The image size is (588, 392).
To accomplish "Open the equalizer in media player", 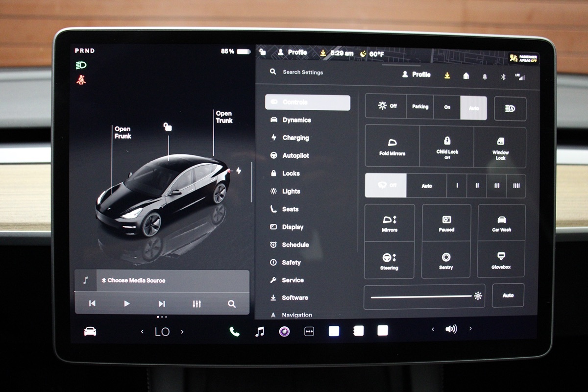I will click(x=197, y=304).
